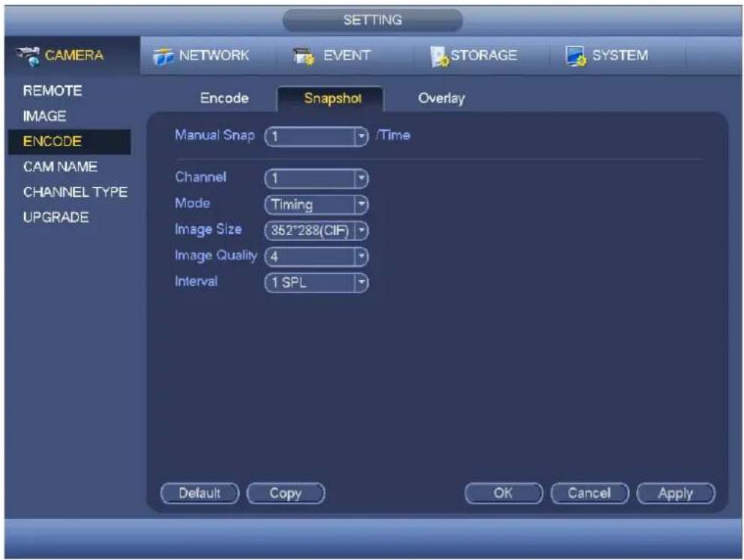Click the Copy button

point(285,493)
